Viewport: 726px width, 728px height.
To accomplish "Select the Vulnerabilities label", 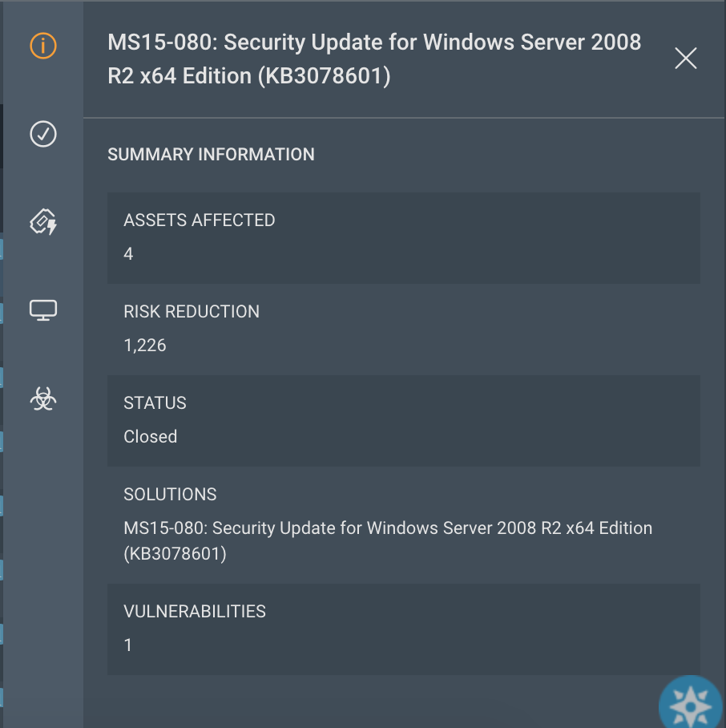I will pos(195,611).
